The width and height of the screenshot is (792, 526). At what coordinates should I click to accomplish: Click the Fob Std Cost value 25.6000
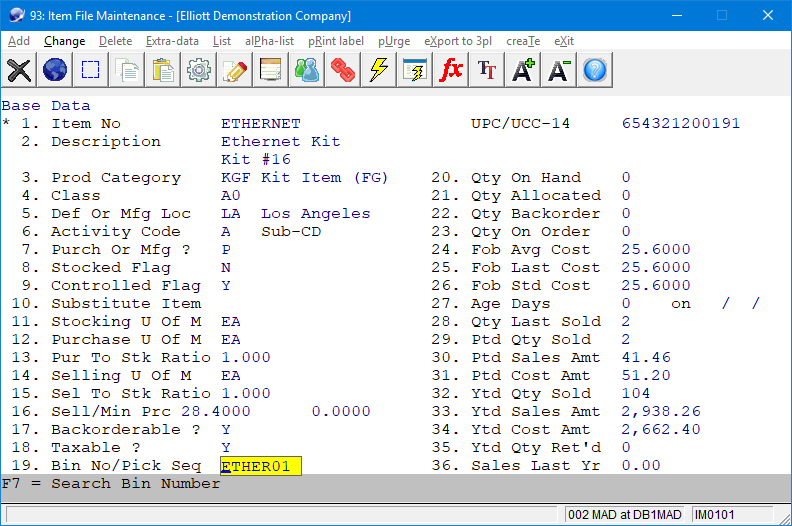tap(656, 285)
